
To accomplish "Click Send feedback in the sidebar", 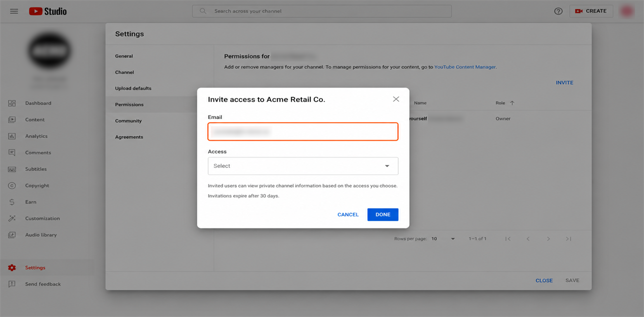I will coord(43,284).
